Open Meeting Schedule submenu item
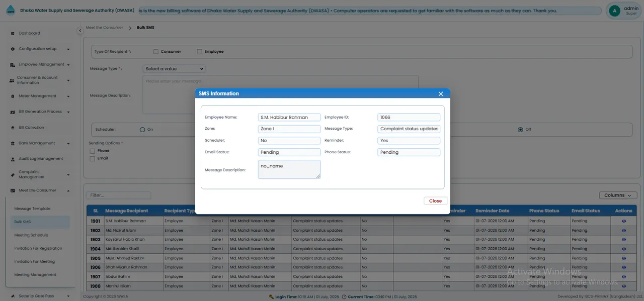 (x=31, y=235)
